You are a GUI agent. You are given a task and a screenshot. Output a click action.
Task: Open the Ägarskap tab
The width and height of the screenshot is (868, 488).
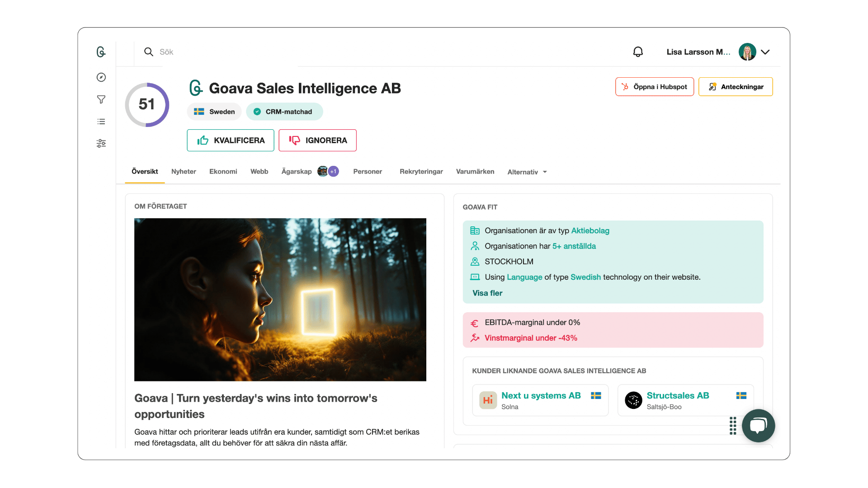tap(297, 172)
